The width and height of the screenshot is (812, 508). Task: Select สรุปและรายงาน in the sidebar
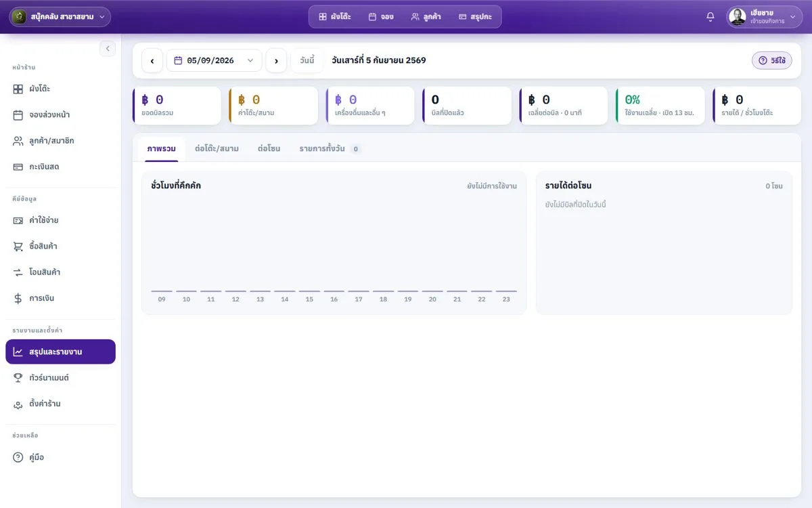tap(60, 352)
